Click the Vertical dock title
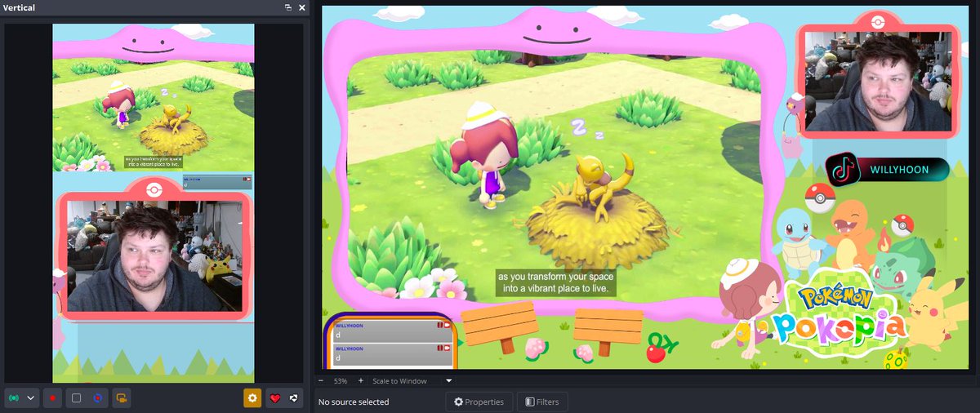This screenshot has height=413, width=980. (x=19, y=7)
